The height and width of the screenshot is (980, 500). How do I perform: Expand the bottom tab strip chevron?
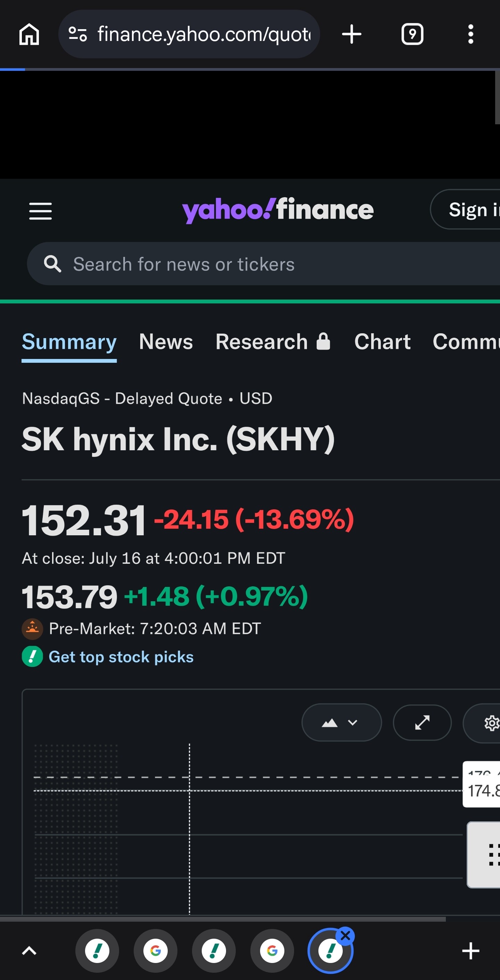tap(29, 951)
